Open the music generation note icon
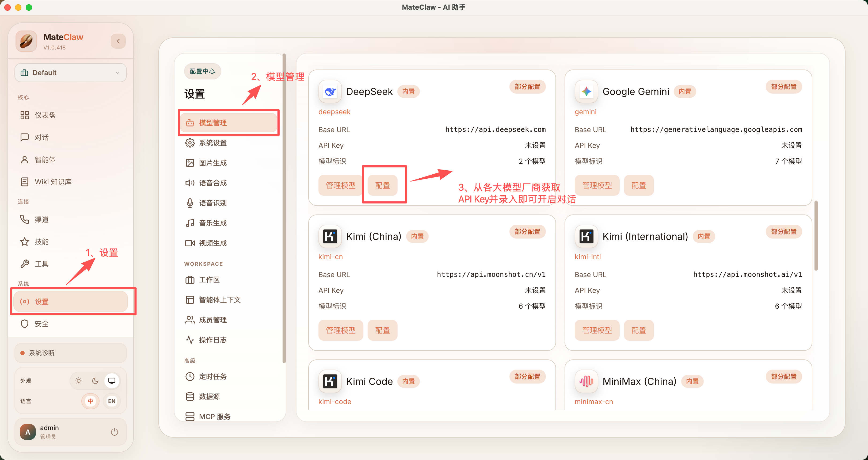868x460 pixels. (190, 223)
